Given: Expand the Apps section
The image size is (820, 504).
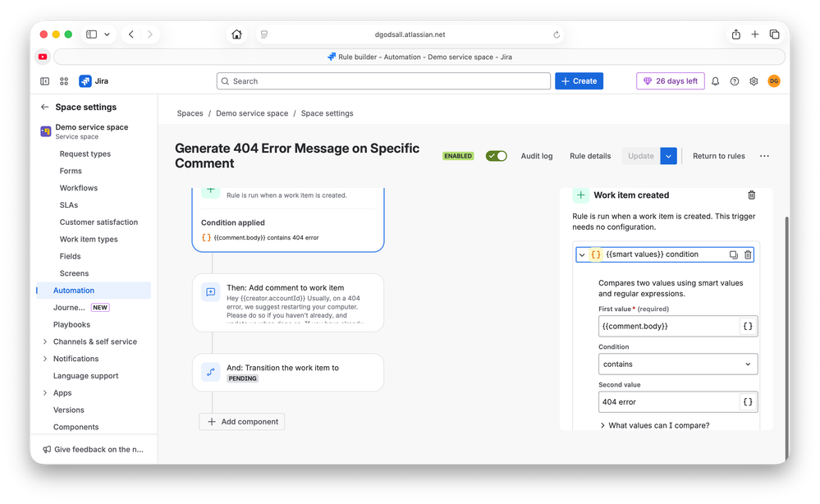Looking at the screenshot, I should pyautogui.click(x=45, y=392).
